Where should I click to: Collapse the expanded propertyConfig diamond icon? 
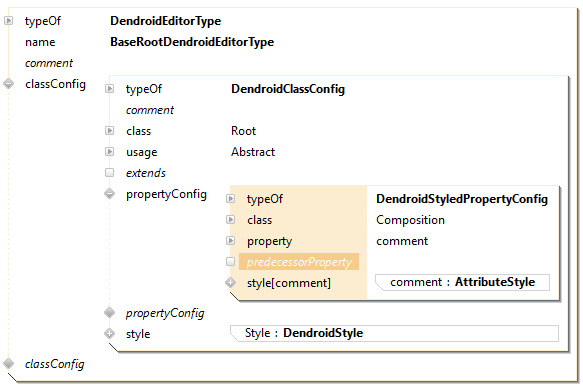click(109, 194)
